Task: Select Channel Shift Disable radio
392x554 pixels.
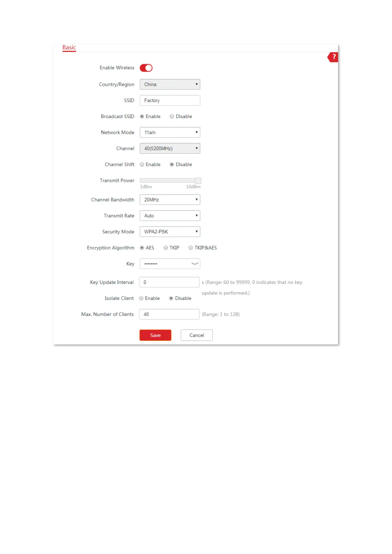Action: click(x=172, y=164)
